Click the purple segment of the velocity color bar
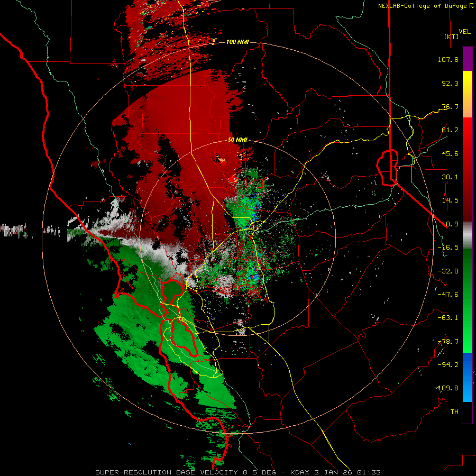This screenshot has width=476, height=476. point(467,59)
